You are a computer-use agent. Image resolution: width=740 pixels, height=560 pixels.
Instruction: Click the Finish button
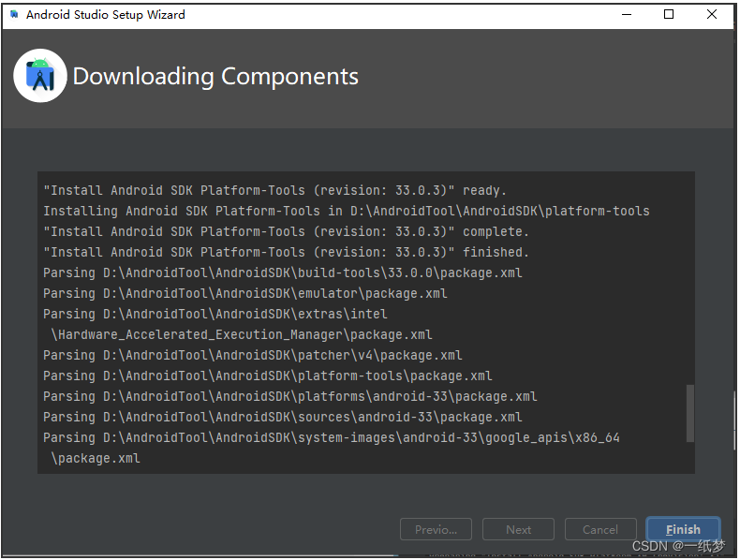pyautogui.click(x=683, y=529)
